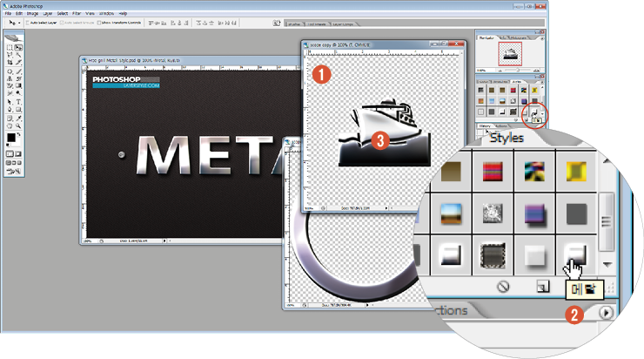Select the Path Selection tool
This screenshot has height=359, width=644.
pos(10,102)
